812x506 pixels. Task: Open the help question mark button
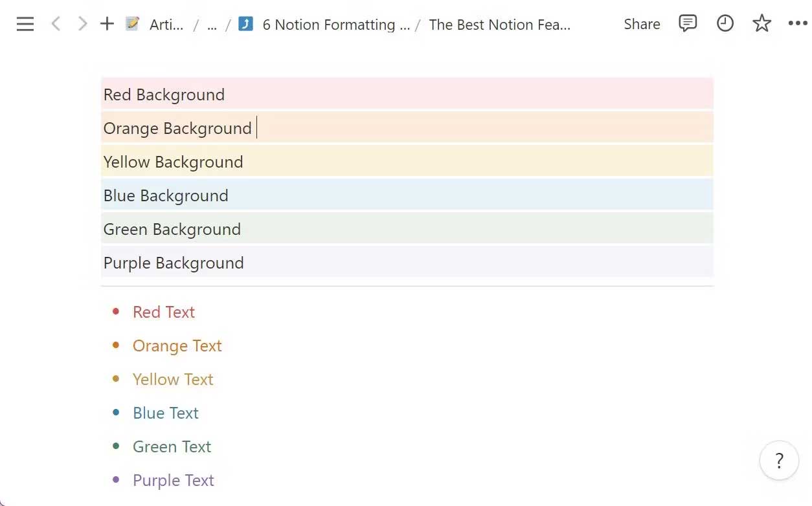(x=779, y=460)
